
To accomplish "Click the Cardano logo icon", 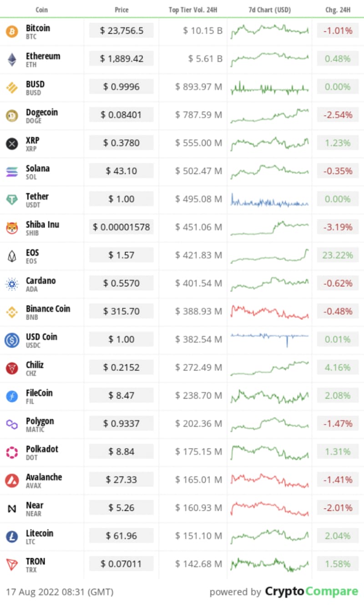I will click(x=12, y=284).
